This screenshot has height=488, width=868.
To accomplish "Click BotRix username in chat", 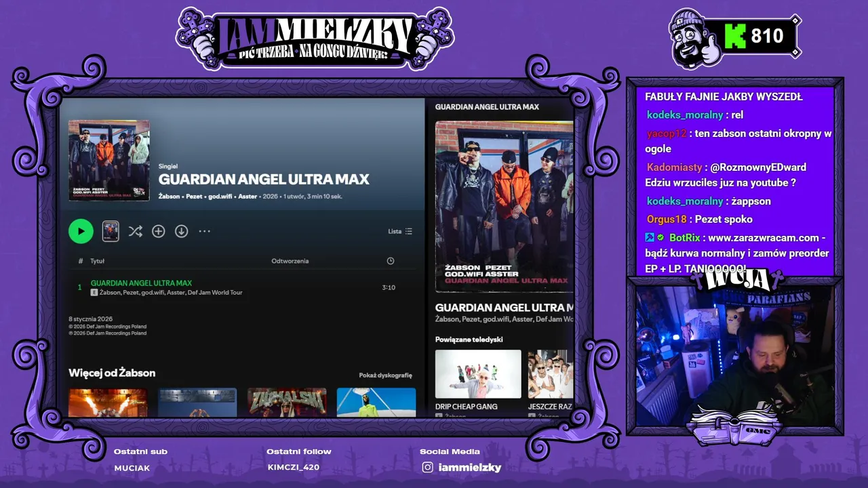I will pyautogui.click(x=684, y=238).
